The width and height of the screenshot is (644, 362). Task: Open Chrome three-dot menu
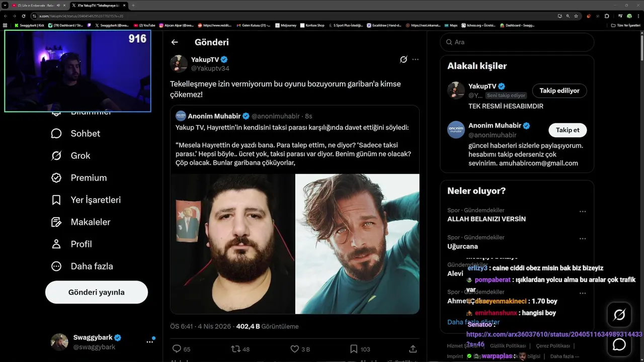[638, 16]
